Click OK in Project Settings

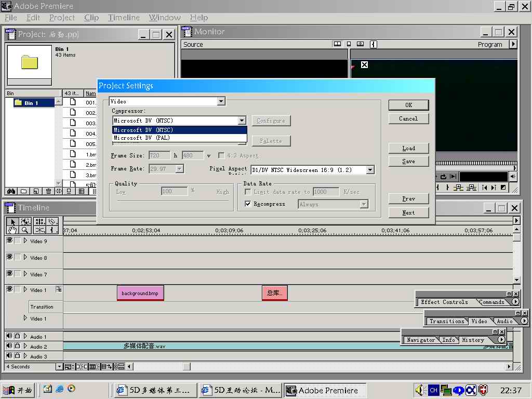[408, 105]
